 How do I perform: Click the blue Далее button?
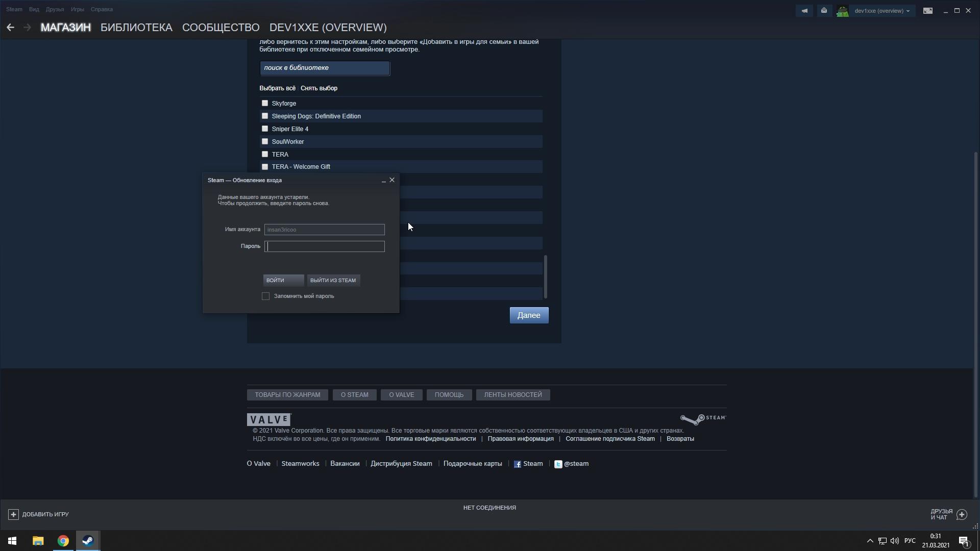click(529, 315)
